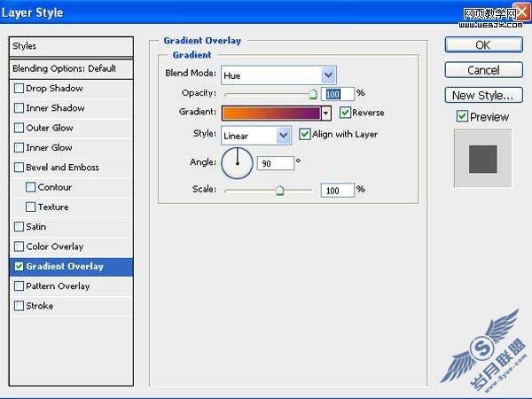Click the orange-purple gradient swatch
Screen dimensions: 532x399
point(271,113)
